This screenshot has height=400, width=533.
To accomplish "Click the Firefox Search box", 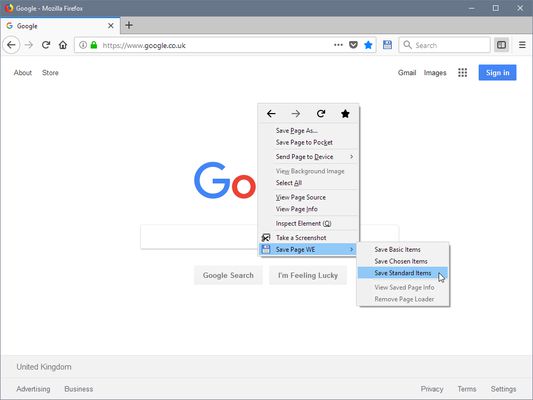I will click(444, 45).
